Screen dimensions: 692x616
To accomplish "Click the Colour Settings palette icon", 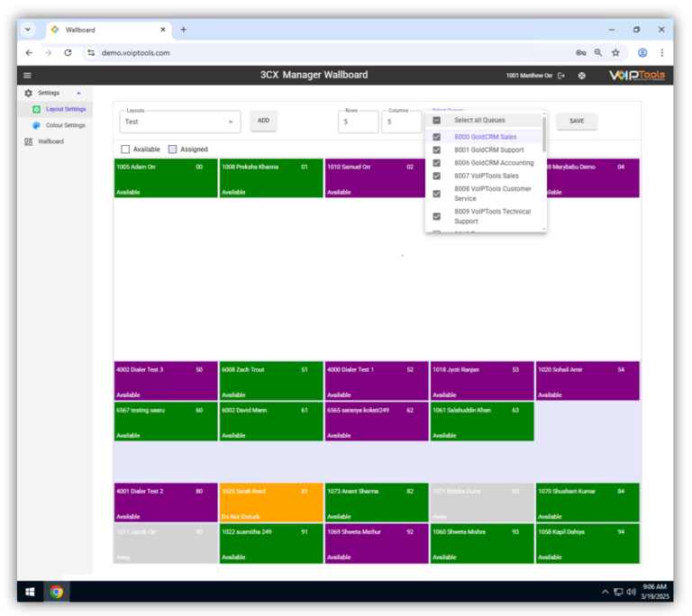I will tap(37, 125).
